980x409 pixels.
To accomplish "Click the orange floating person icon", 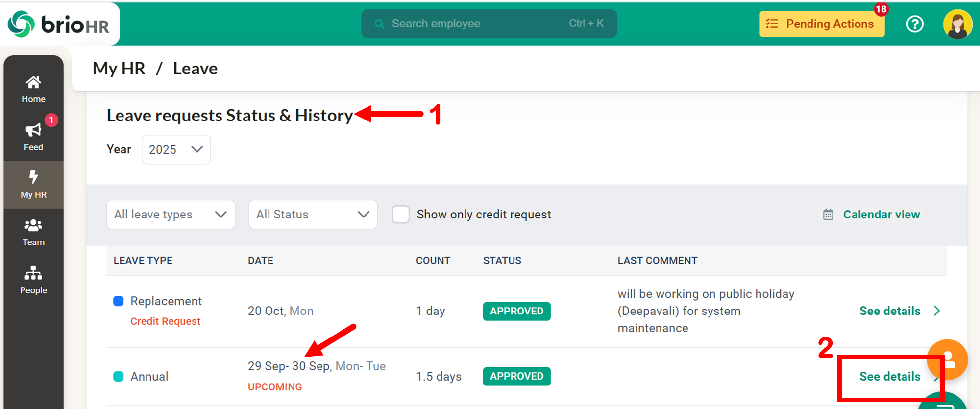I will tap(947, 359).
